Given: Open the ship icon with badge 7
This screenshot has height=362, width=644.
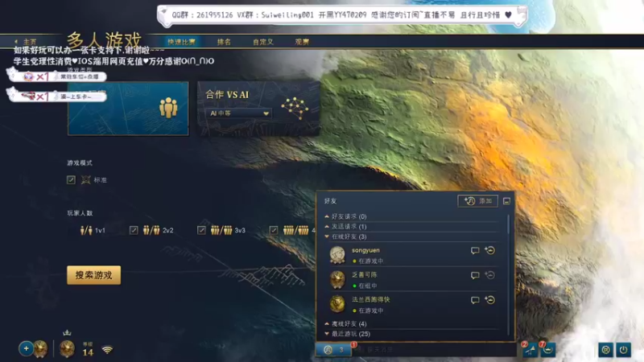Looking at the screenshot, I should (x=548, y=350).
